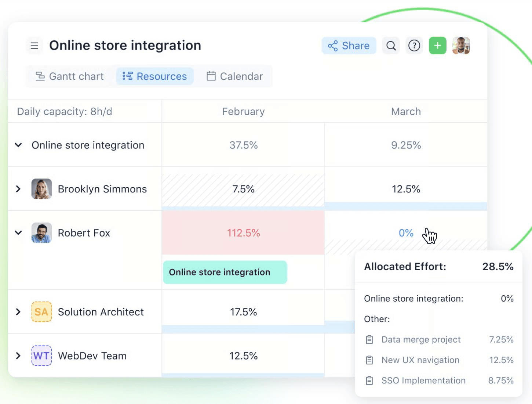Click Robert Fox's profile photo
The width and height of the screenshot is (532, 404).
coord(41,233)
